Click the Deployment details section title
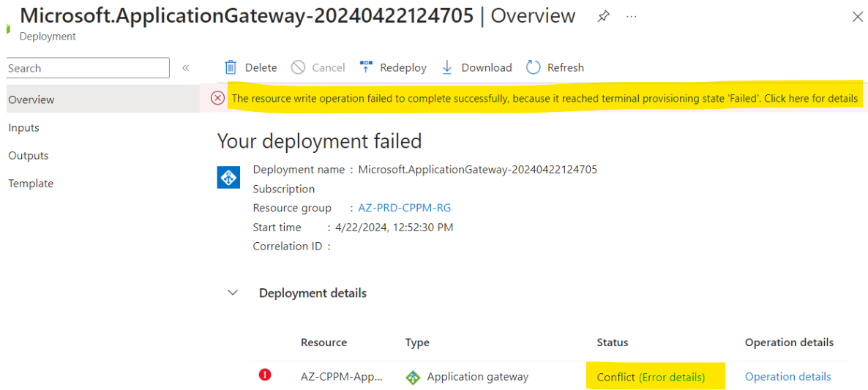This screenshot has width=868, height=390. pos(313,293)
